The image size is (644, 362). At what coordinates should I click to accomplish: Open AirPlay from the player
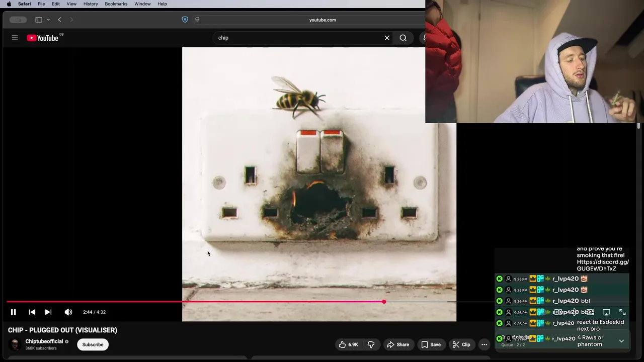pyautogui.click(x=606, y=312)
